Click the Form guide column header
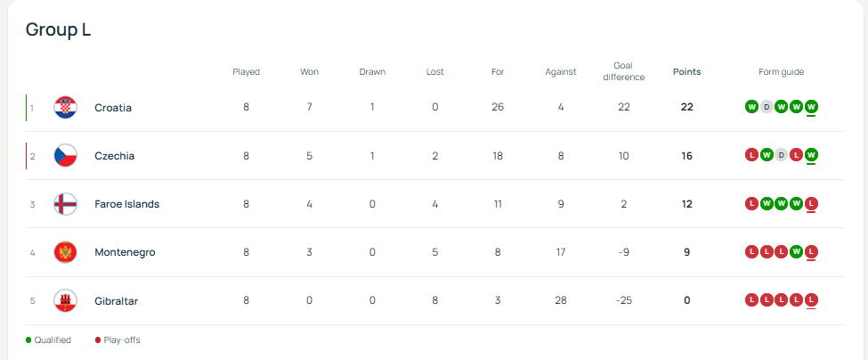The height and width of the screenshot is (360, 868). point(781,72)
